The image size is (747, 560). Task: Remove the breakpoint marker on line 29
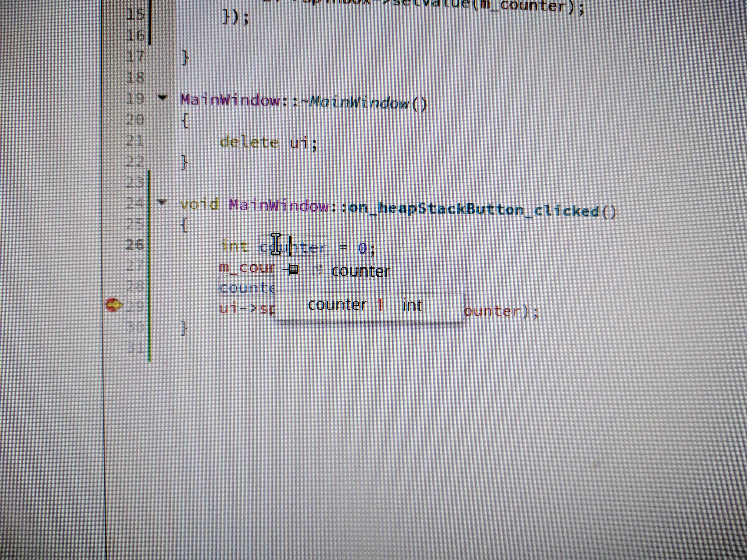[113, 305]
